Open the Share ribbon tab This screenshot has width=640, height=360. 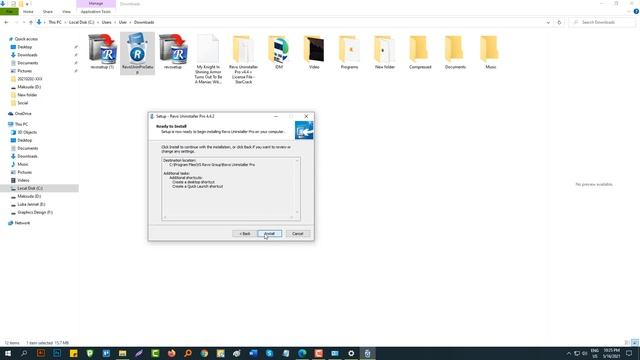(47, 11)
